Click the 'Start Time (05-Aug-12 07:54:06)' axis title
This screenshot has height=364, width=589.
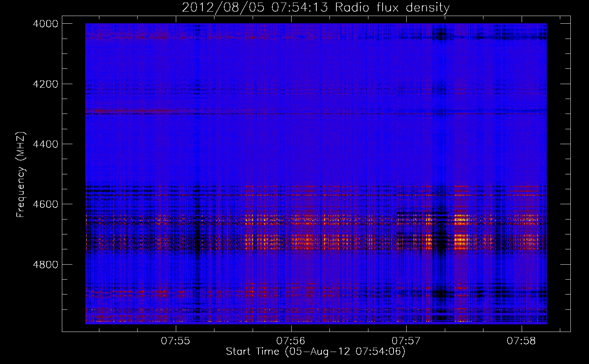pos(316,352)
